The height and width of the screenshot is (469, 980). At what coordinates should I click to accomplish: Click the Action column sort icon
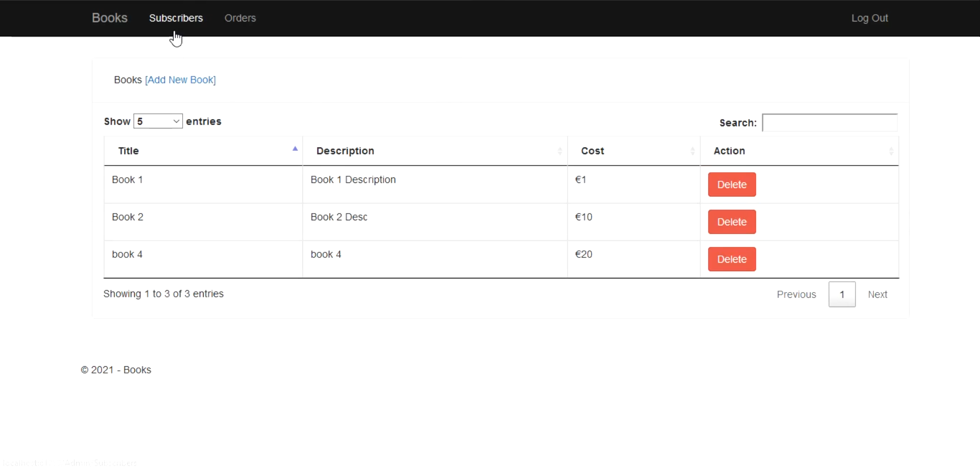(x=891, y=151)
